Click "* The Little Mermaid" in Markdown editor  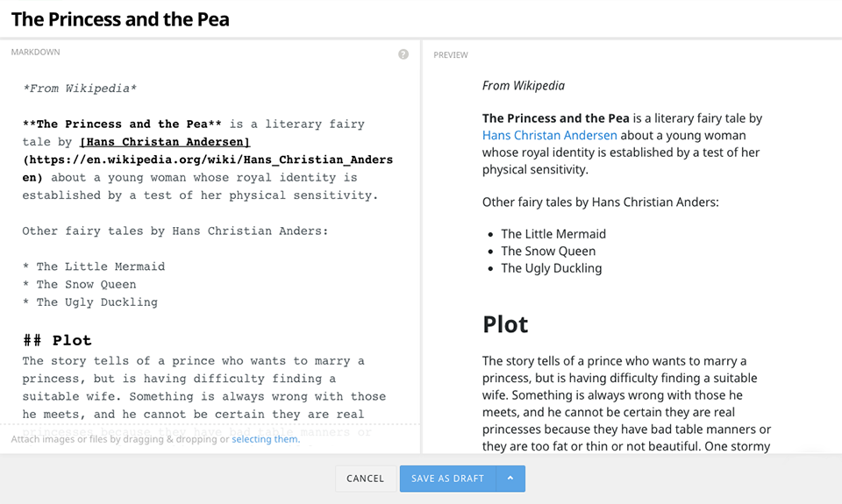(x=94, y=266)
